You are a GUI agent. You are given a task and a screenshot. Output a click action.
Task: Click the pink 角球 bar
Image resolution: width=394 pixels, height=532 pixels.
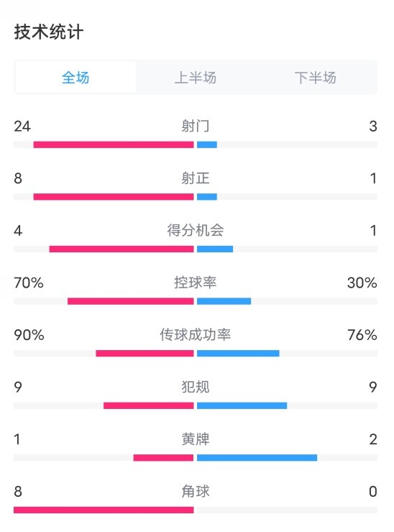(104, 510)
